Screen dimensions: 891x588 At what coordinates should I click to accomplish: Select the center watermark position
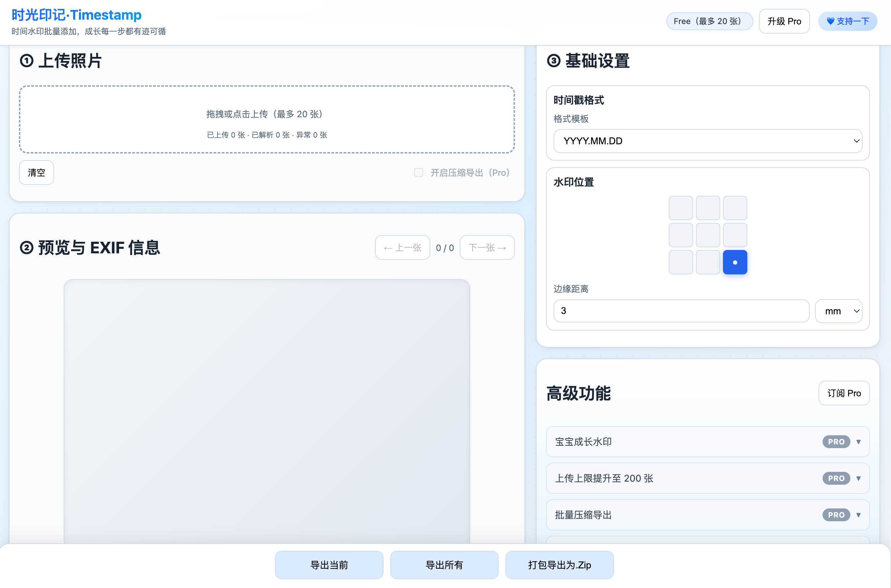tap(708, 235)
